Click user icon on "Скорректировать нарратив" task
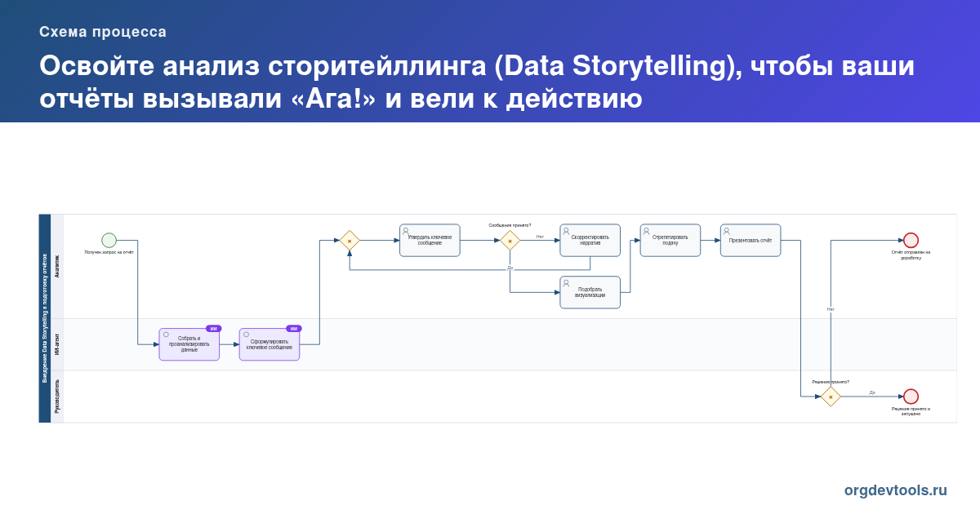 pos(566,231)
